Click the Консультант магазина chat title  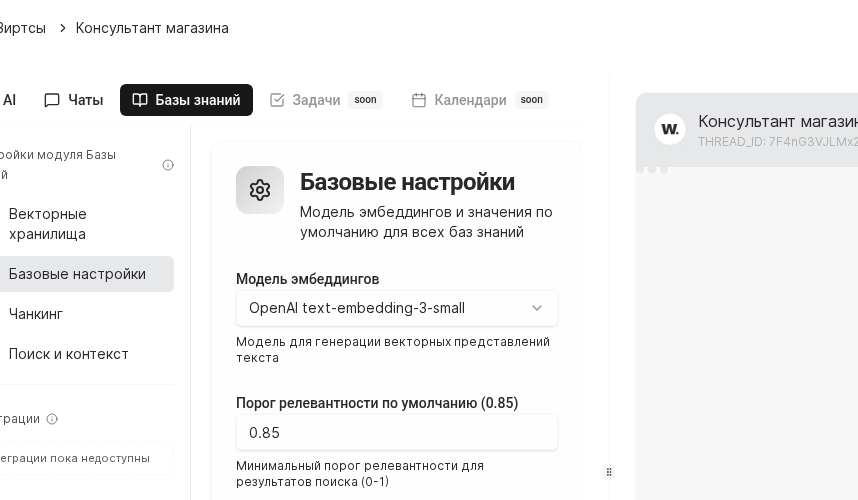pos(778,121)
